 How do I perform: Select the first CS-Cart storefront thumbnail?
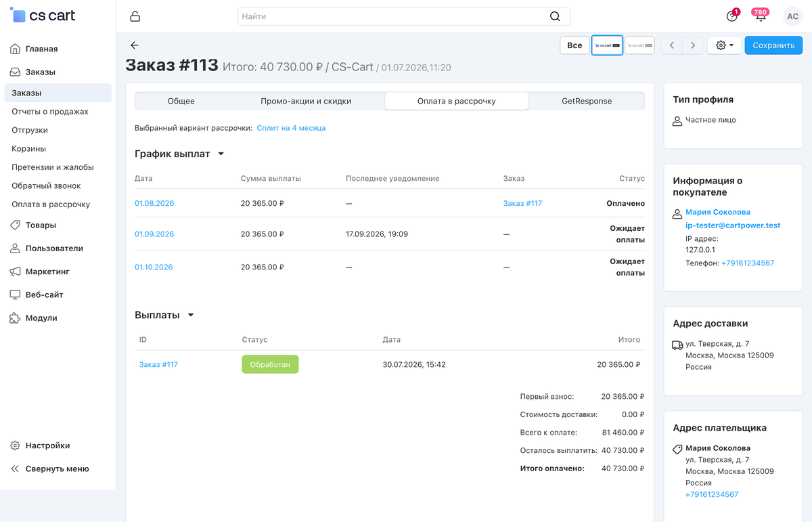click(607, 45)
